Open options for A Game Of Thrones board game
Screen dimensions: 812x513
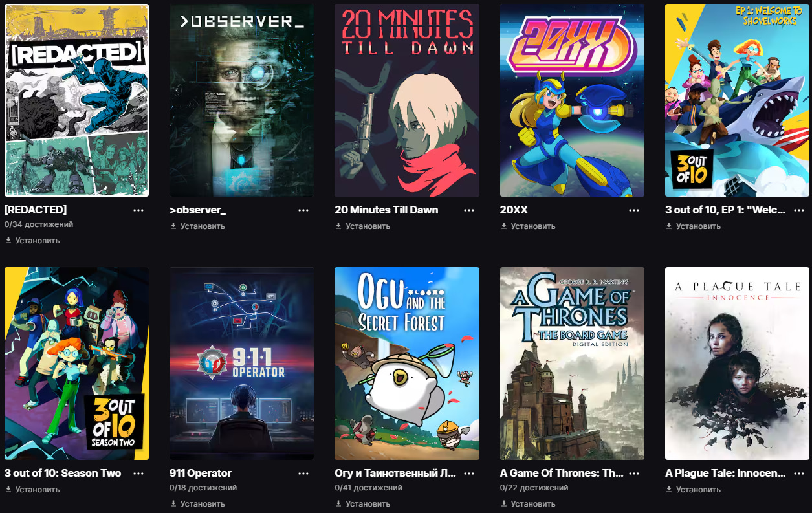point(634,474)
